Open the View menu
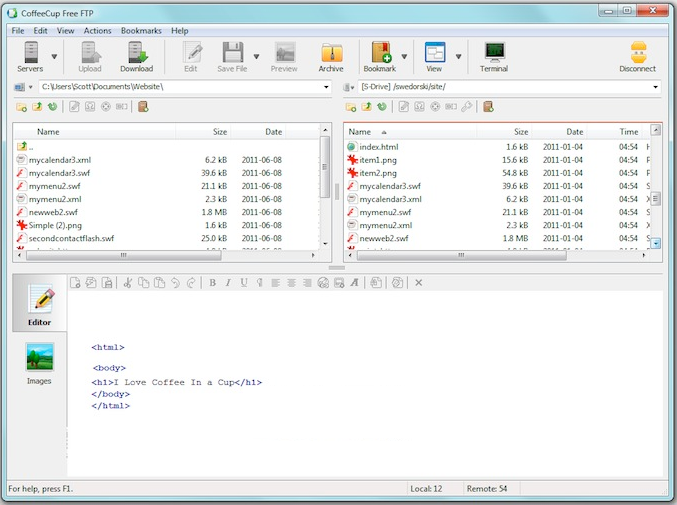 (x=66, y=31)
